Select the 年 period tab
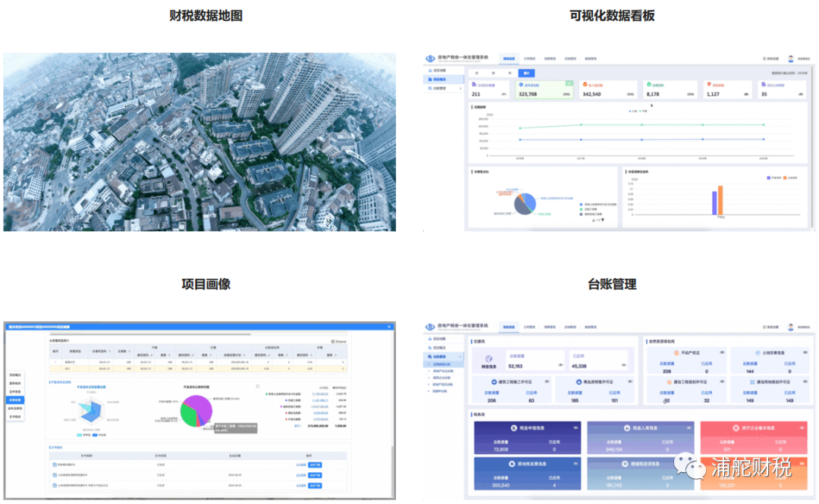 click(510, 74)
